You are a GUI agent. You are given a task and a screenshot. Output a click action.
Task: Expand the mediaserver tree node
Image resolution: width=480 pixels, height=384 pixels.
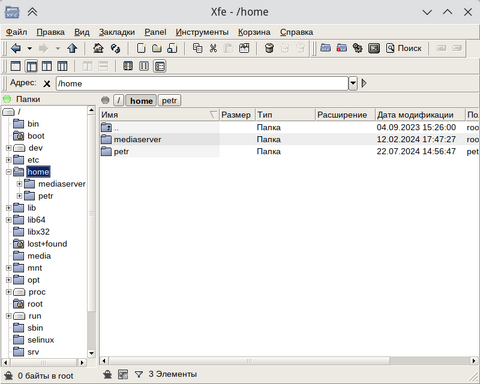click(19, 184)
